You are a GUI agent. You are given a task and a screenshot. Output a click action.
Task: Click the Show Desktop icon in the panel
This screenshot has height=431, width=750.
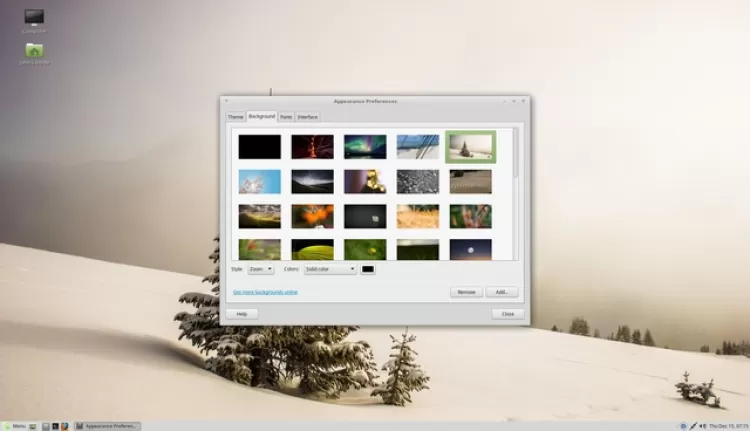pyautogui.click(x=35, y=426)
